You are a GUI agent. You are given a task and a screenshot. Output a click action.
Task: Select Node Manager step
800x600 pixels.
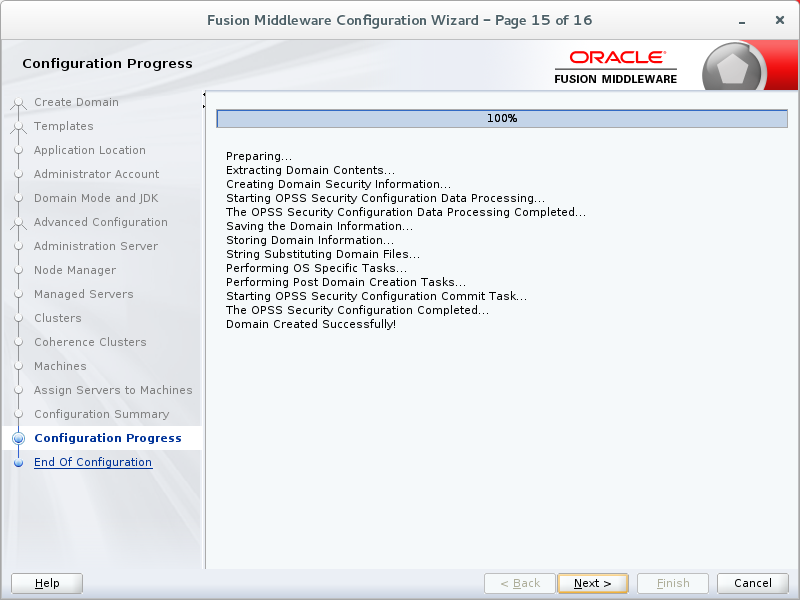click(75, 270)
